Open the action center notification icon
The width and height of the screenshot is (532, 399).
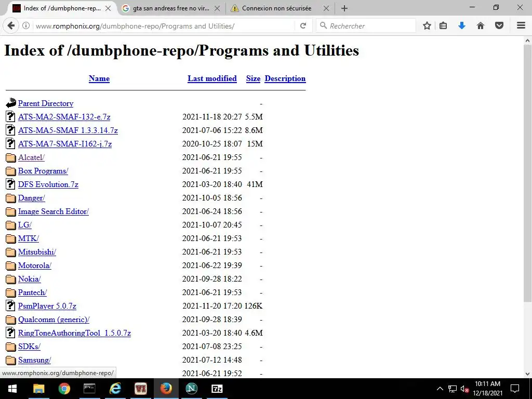click(515, 389)
